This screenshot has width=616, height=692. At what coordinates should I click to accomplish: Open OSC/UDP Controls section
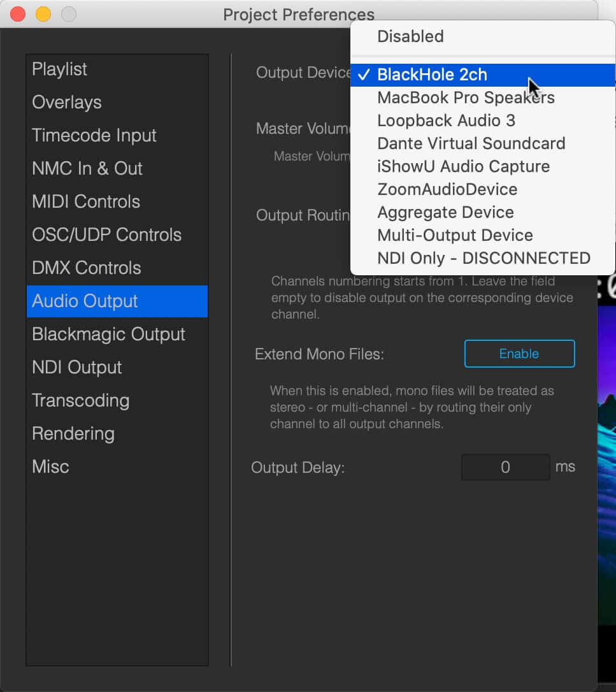point(117,234)
